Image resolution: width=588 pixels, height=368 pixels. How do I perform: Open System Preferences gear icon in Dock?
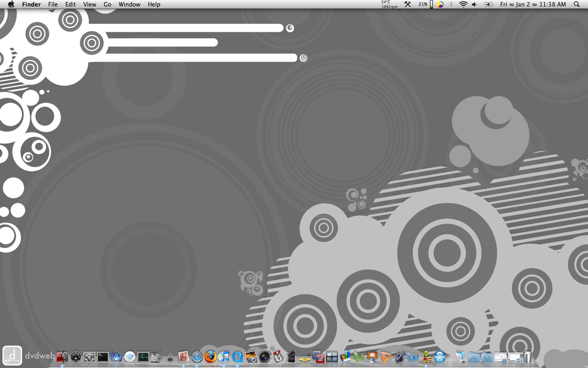tap(89, 357)
